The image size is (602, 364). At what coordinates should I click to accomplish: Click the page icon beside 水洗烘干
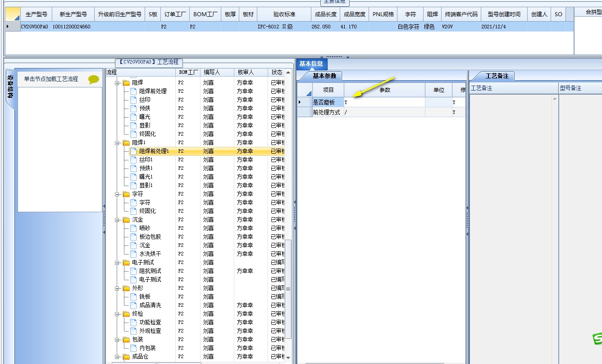[x=133, y=254]
